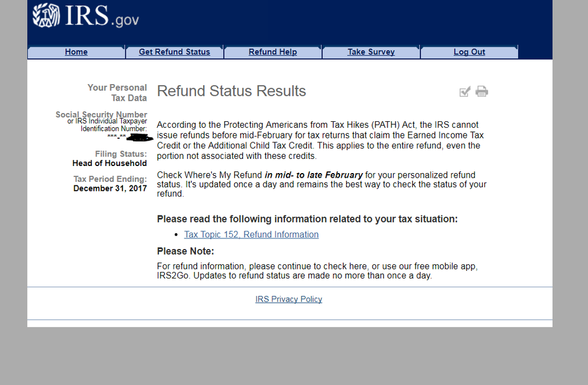Open the IRS Privacy Policy link
Image resolution: width=588 pixels, height=385 pixels.
289,299
